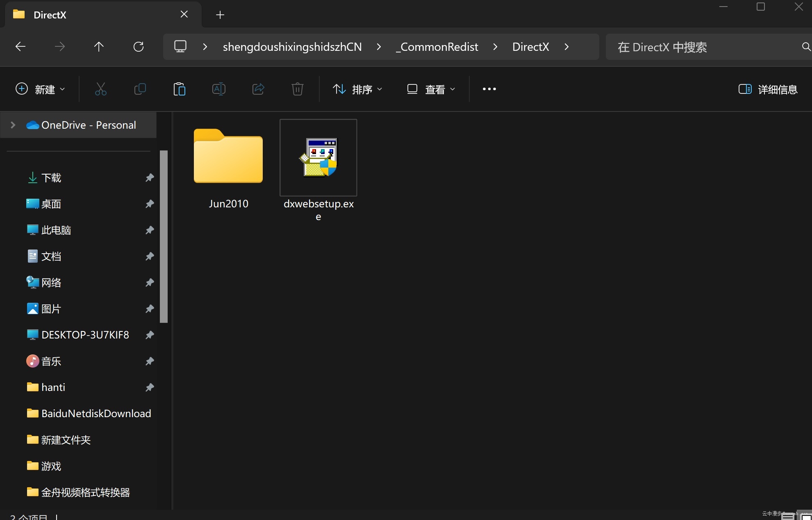Click the navigation pane scrollbar

point(164,236)
